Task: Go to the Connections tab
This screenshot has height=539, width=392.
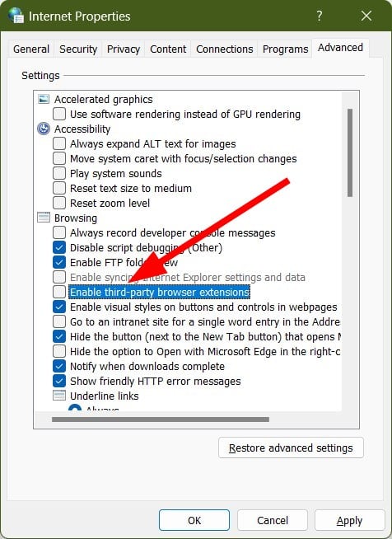Action: click(224, 49)
